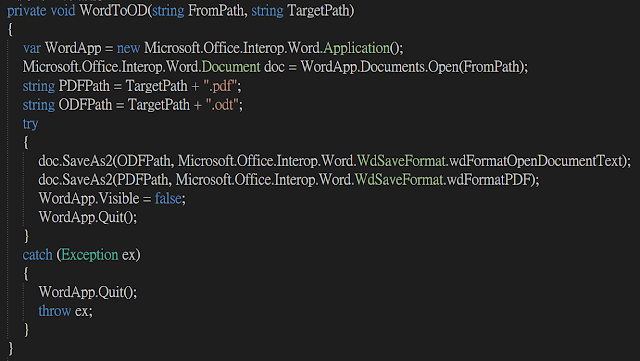Click the ".pdf" string literal
Image resolution: width=640 pixels, height=361 pixels.
[220, 86]
